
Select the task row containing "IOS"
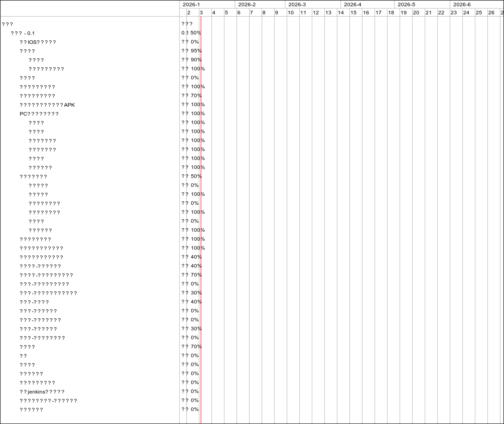pyautogui.click(x=38, y=42)
